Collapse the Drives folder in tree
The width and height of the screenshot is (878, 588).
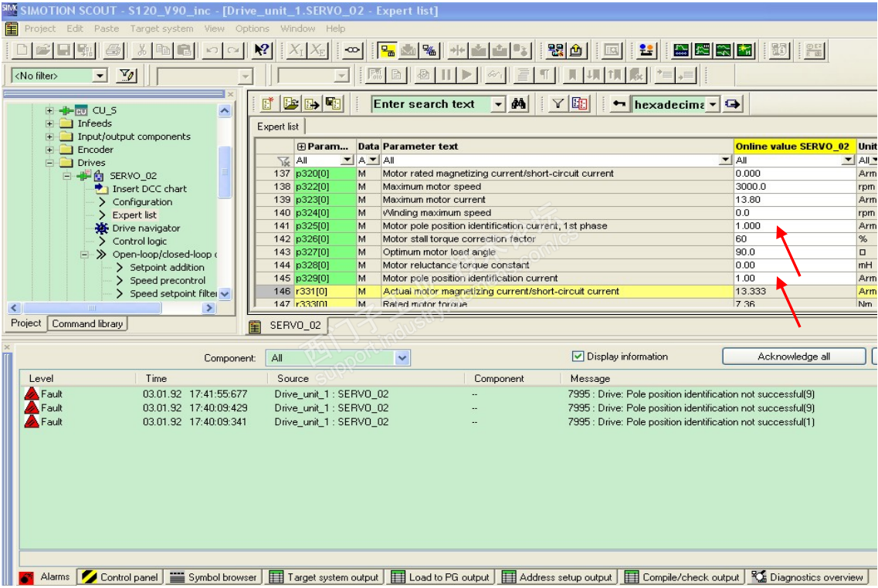(x=50, y=163)
